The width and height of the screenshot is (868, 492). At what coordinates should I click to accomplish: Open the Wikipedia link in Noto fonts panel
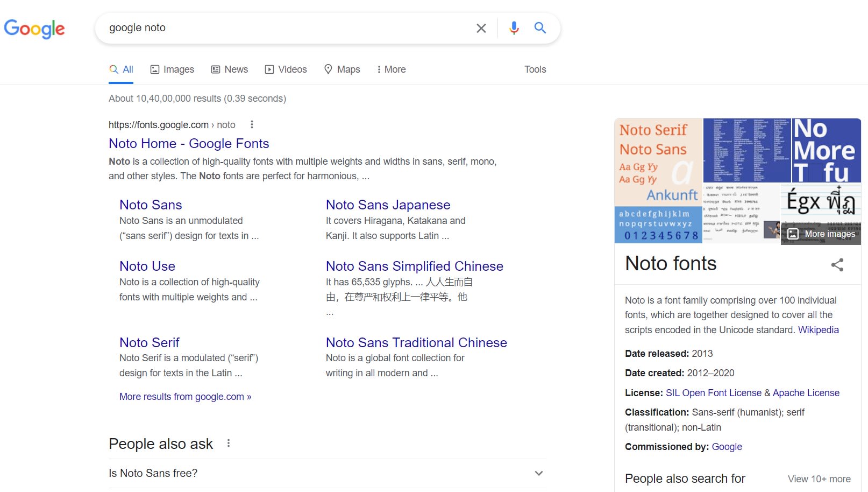click(819, 330)
